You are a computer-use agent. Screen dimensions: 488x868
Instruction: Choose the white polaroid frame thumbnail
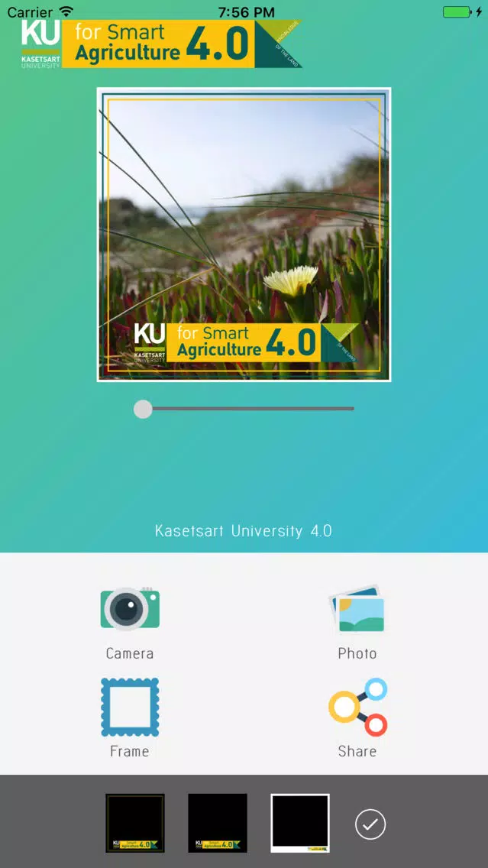300,823
